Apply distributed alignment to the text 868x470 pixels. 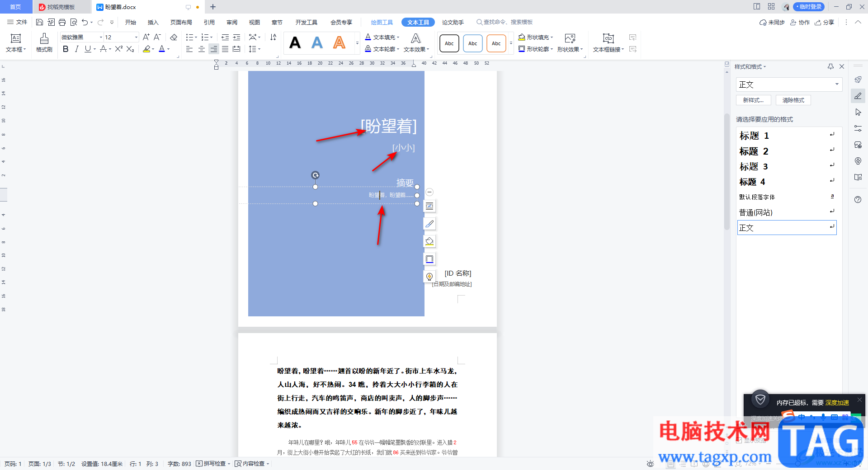coord(236,49)
